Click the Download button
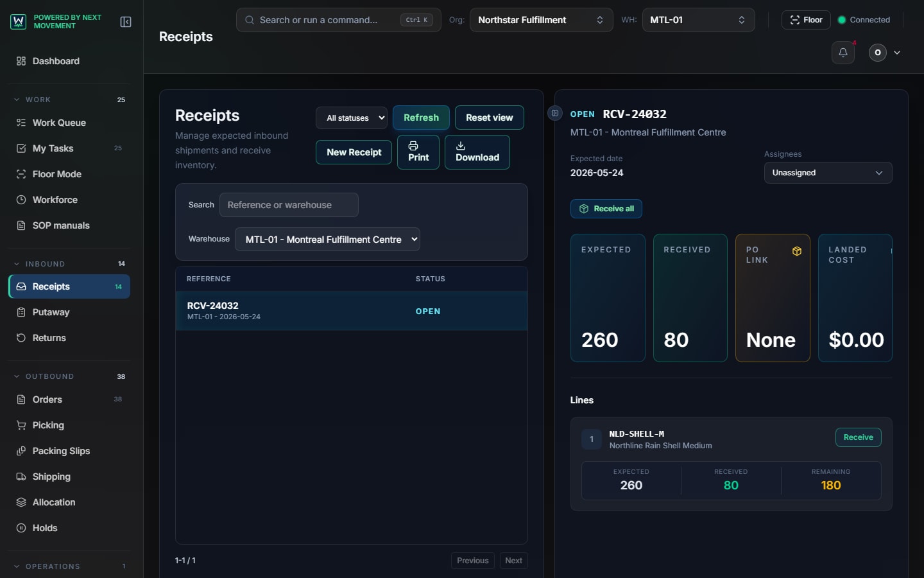This screenshot has width=924, height=578. [477, 152]
